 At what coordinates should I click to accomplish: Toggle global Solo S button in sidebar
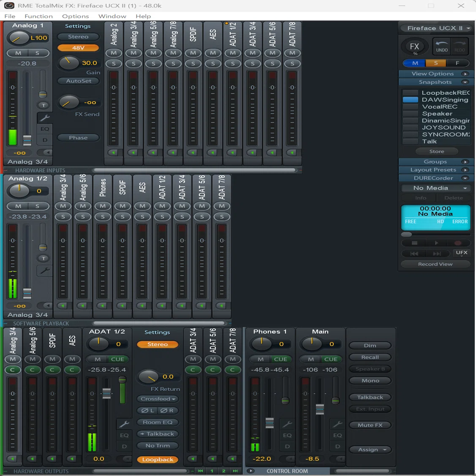pos(435,63)
